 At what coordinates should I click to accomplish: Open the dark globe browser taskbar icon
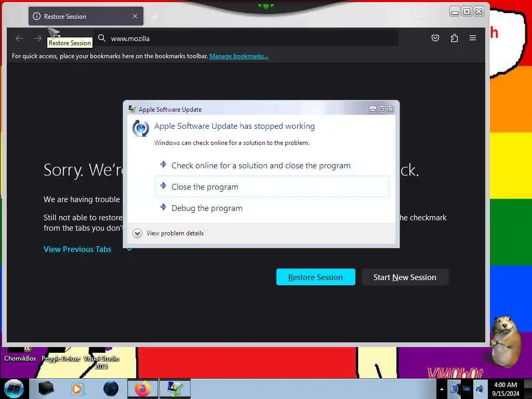[111, 389]
